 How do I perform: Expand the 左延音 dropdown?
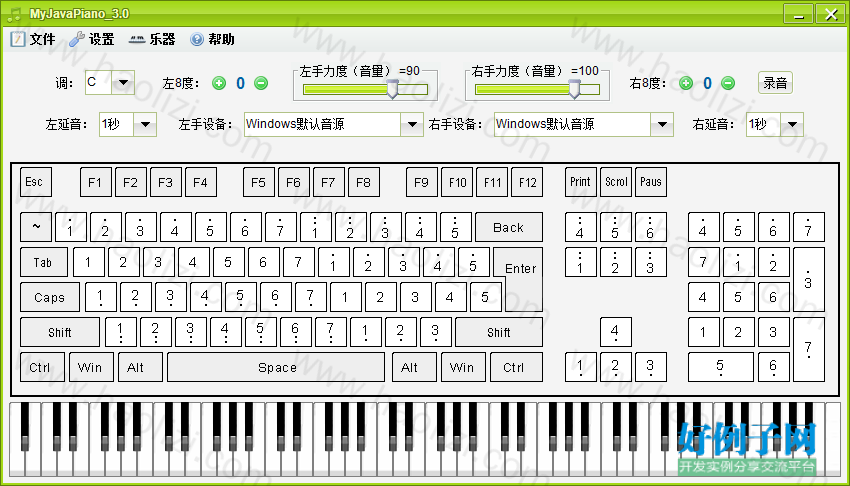pos(145,125)
